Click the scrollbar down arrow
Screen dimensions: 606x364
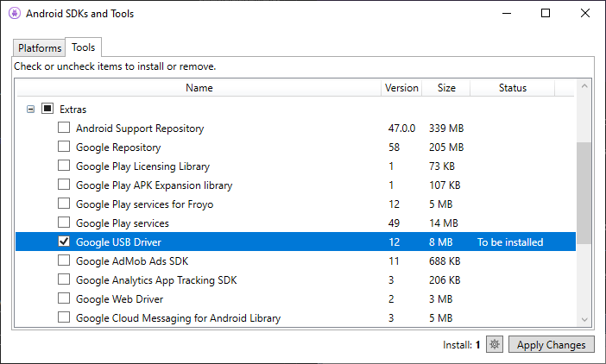[x=585, y=319]
